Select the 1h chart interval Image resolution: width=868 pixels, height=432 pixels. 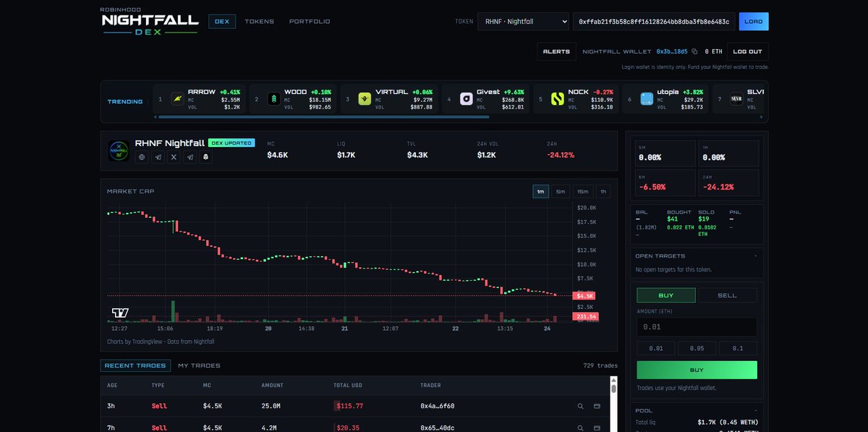click(x=603, y=192)
